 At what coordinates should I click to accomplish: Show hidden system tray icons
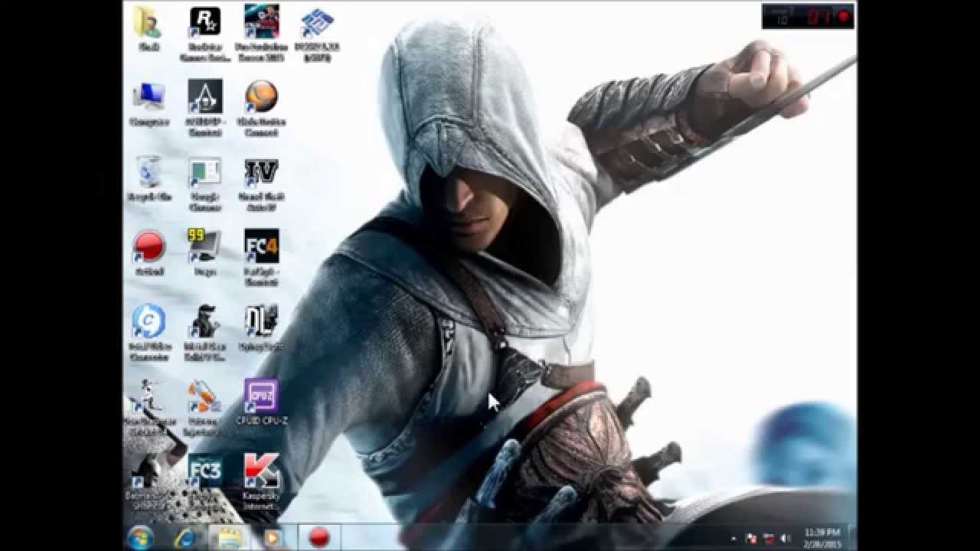click(733, 539)
